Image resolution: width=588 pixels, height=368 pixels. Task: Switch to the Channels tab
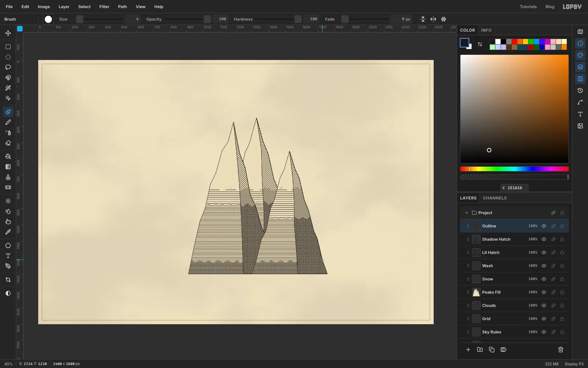click(x=495, y=198)
